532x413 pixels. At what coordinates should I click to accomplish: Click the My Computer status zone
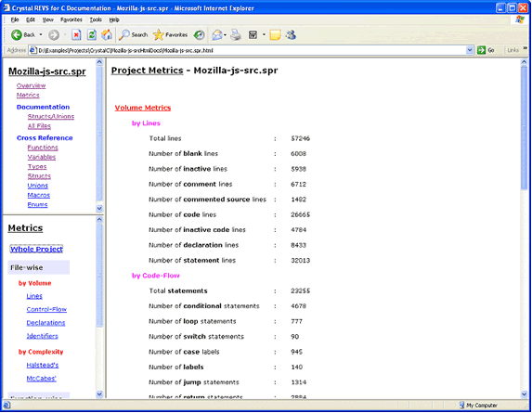click(x=478, y=406)
